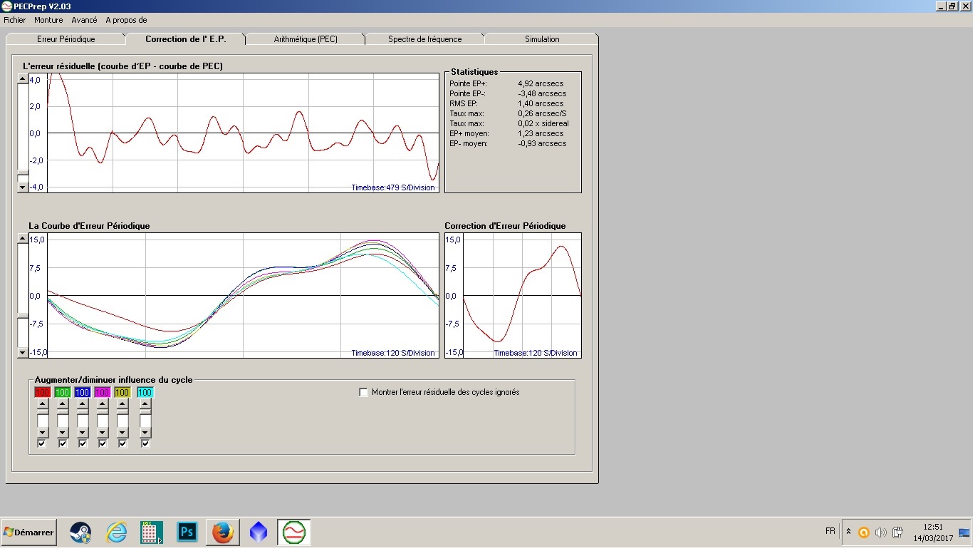Image resolution: width=980 pixels, height=556 pixels.
Task: Click the up arrow of residual error scale
Action: coord(23,78)
